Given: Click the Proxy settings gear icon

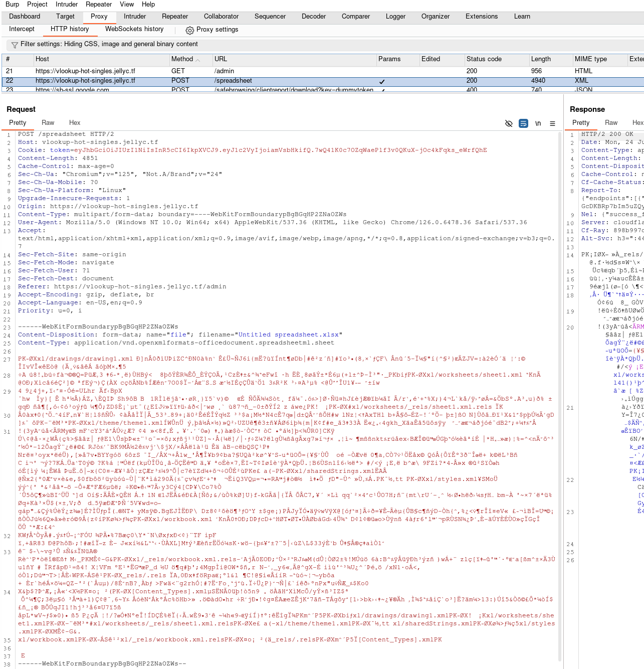Looking at the screenshot, I should (x=190, y=30).
